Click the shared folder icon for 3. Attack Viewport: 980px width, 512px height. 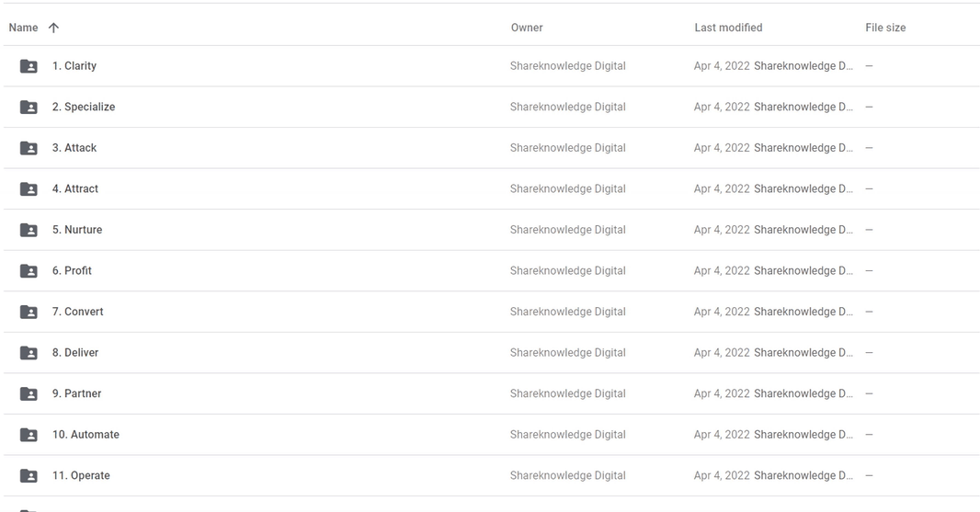point(28,148)
